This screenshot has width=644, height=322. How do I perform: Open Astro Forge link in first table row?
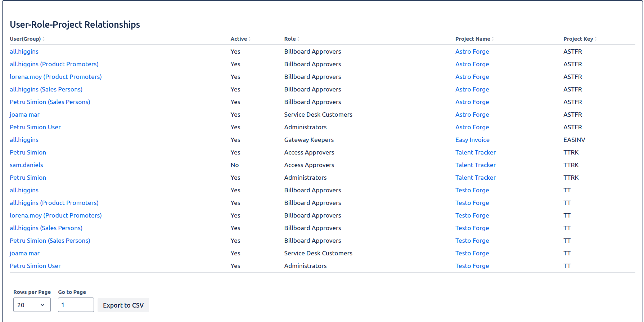[x=472, y=52]
